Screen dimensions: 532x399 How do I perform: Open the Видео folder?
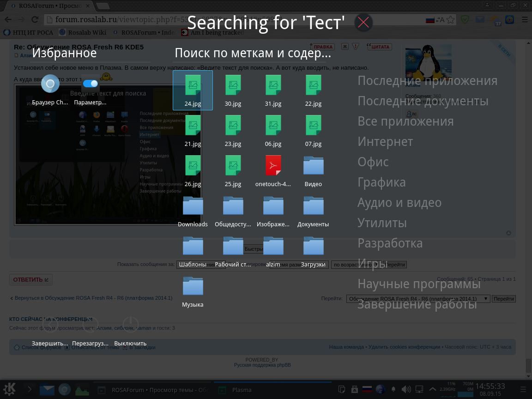[x=313, y=171]
